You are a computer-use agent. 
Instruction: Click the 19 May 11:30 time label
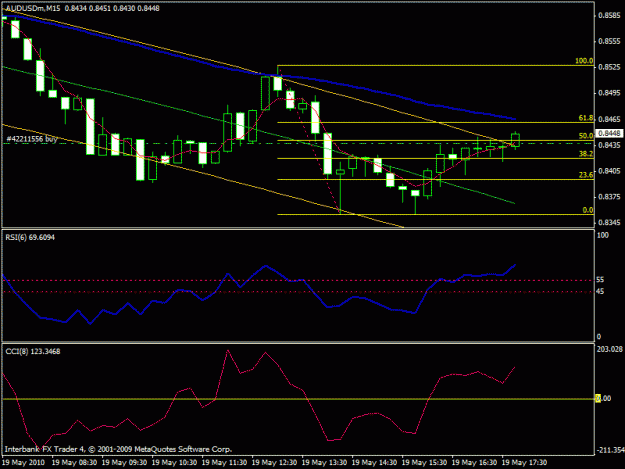[224, 463]
